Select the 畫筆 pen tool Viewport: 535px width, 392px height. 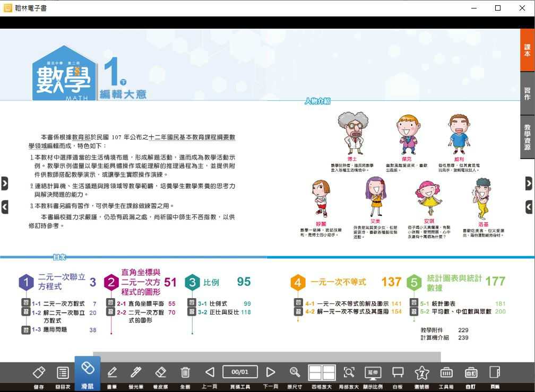tap(112, 372)
